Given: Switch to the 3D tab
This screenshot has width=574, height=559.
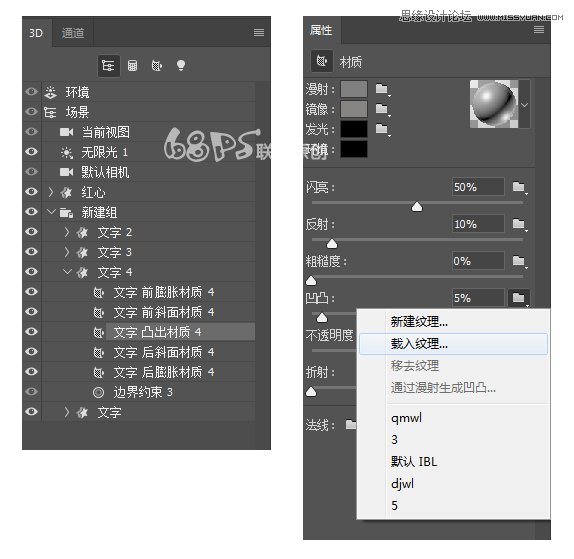Looking at the screenshot, I should (x=36, y=33).
